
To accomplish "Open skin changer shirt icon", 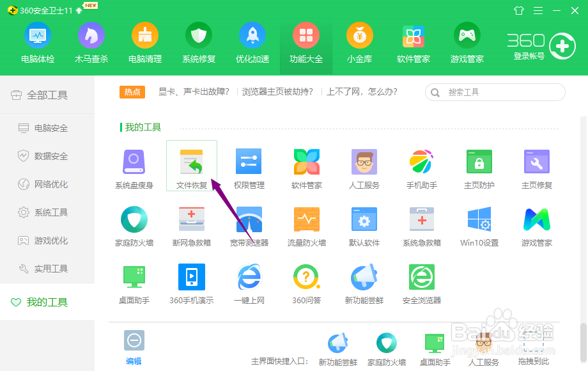I will coord(519,10).
